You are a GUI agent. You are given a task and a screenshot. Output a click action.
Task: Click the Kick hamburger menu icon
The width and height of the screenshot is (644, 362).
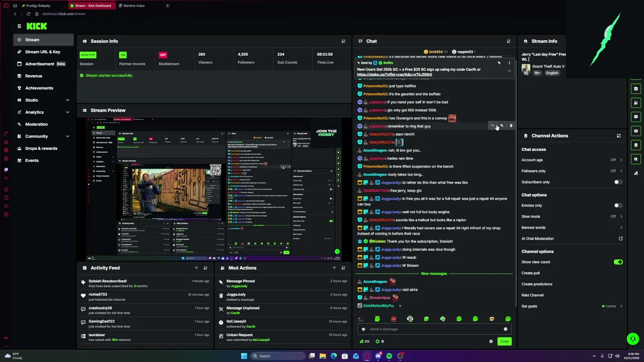click(19, 26)
